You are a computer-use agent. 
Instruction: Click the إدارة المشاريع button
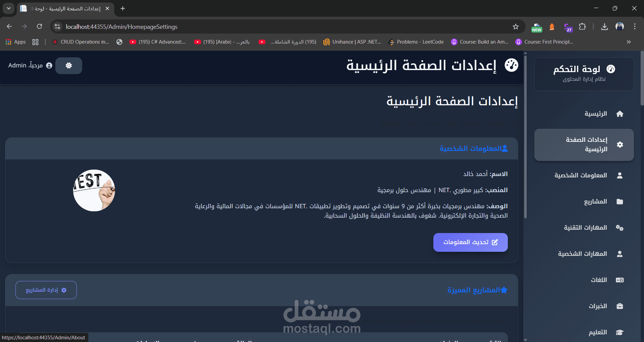pyautogui.click(x=46, y=290)
